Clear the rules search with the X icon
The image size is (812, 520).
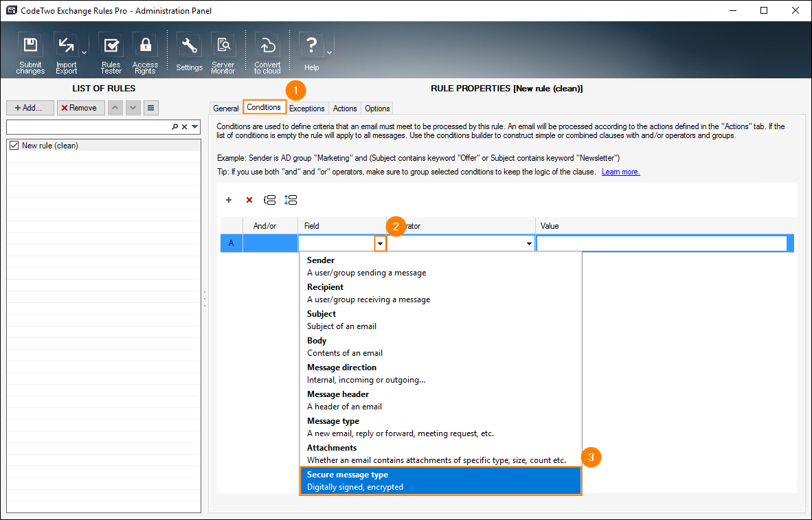[x=184, y=127]
